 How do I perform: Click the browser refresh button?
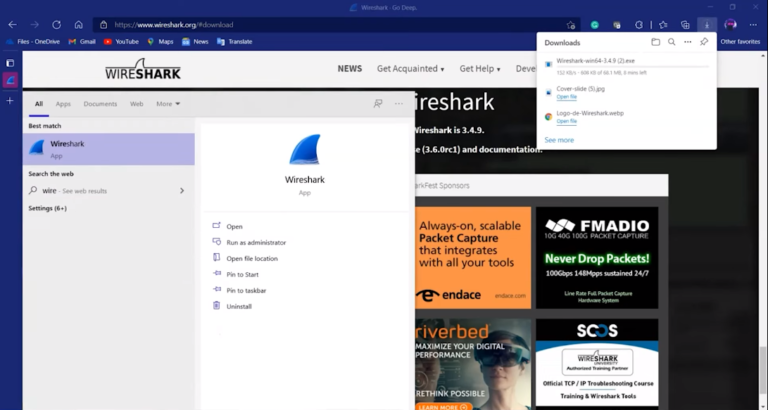tap(56, 24)
